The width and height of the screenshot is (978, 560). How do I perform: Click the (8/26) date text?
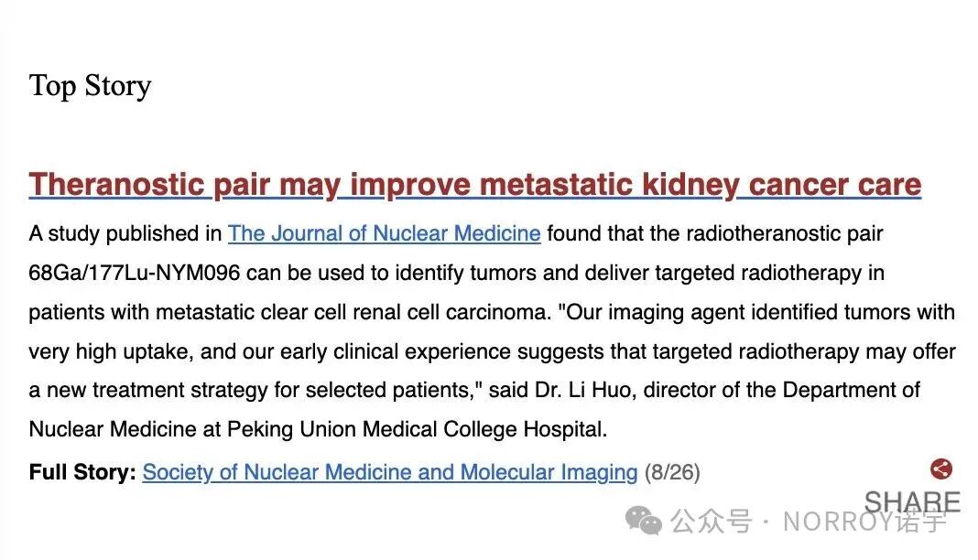point(672,472)
